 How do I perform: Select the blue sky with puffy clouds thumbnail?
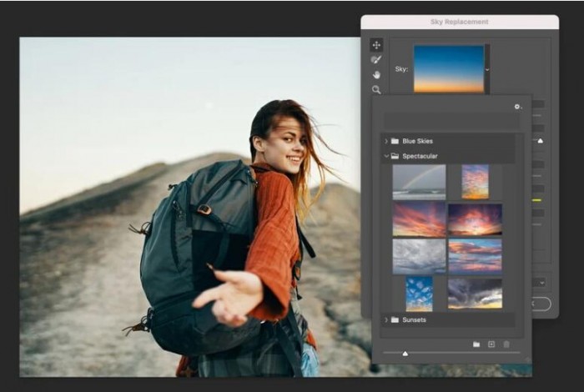[420, 294]
